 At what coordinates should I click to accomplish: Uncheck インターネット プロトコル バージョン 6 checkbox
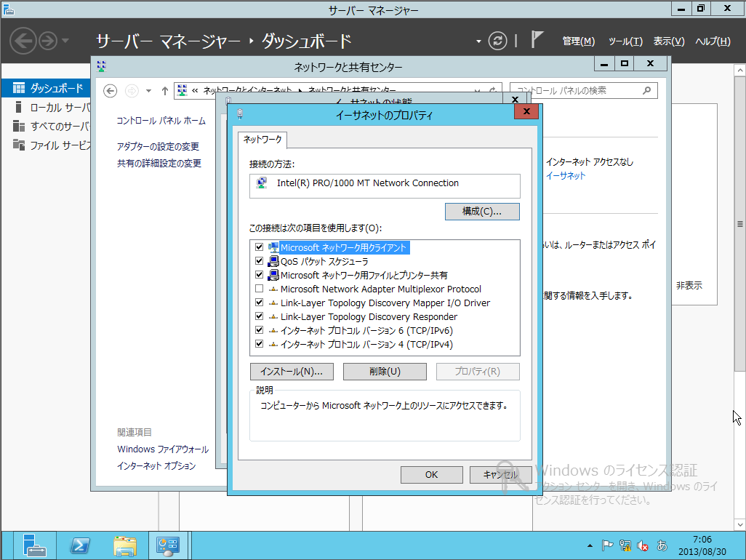coord(259,331)
